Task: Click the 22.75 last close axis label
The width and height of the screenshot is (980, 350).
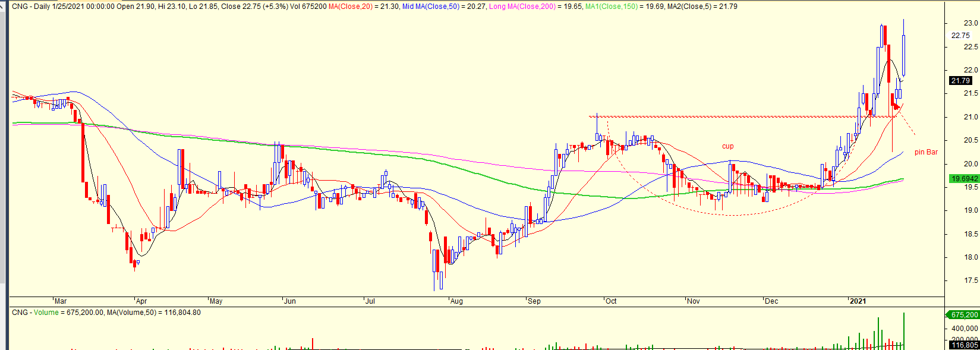Action: click(960, 35)
